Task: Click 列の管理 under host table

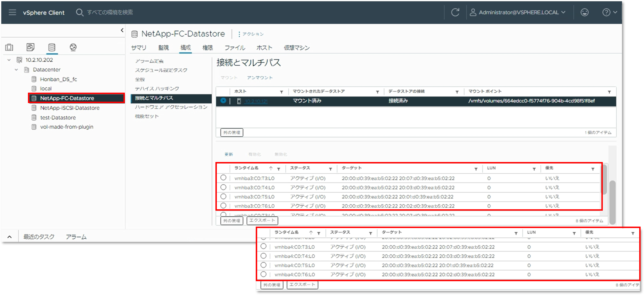Action: pyautogui.click(x=232, y=132)
